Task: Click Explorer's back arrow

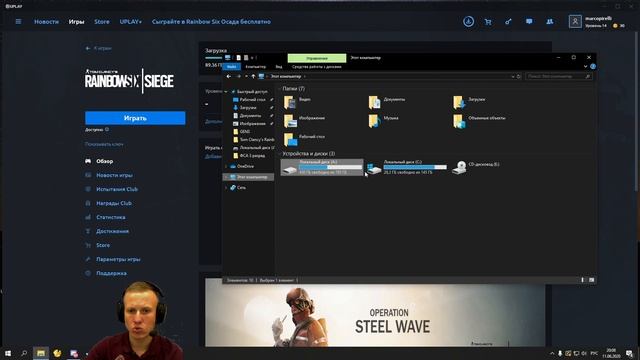Action: click(x=229, y=76)
